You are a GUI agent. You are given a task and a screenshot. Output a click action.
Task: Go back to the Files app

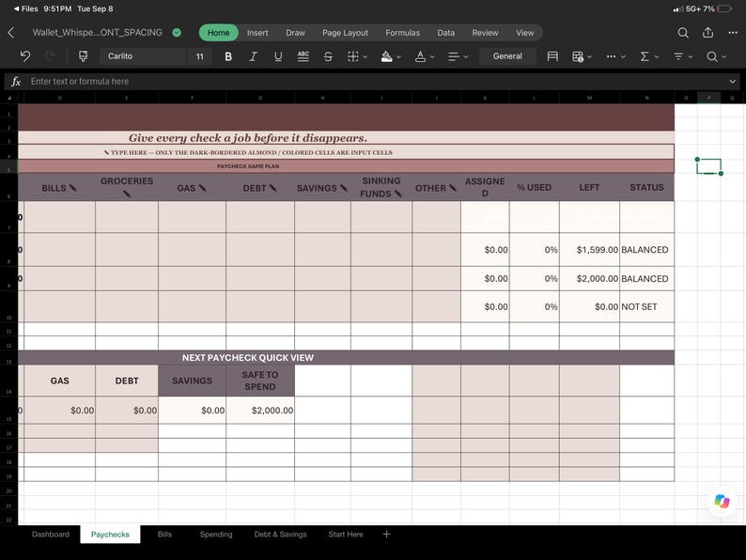[x=25, y=8]
